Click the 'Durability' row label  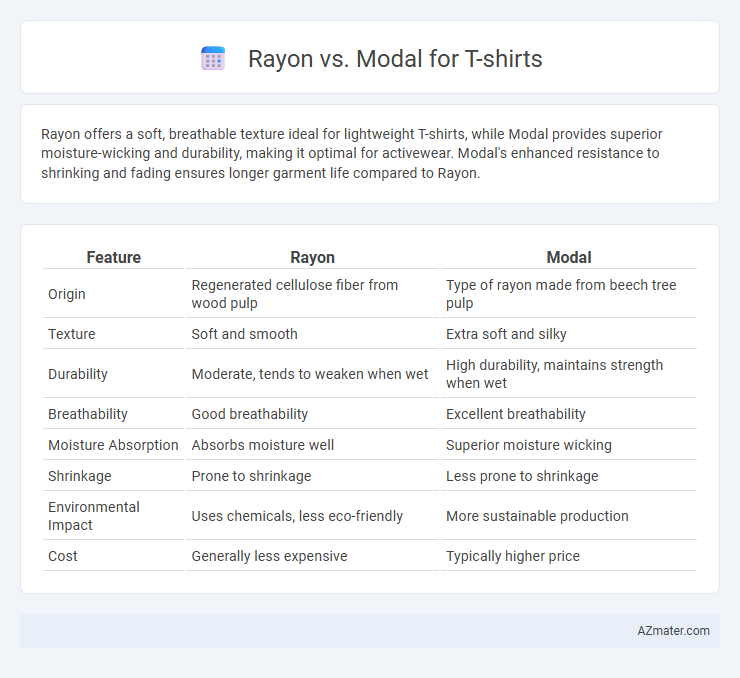tap(78, 374)
